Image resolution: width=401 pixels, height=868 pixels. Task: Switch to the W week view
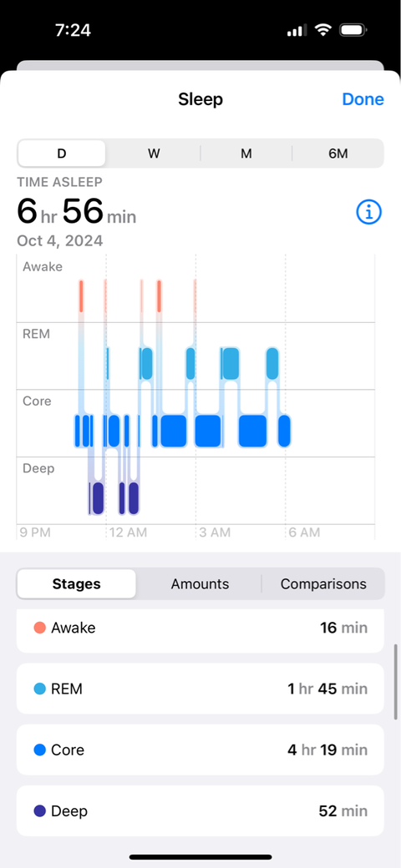(154, 154)
